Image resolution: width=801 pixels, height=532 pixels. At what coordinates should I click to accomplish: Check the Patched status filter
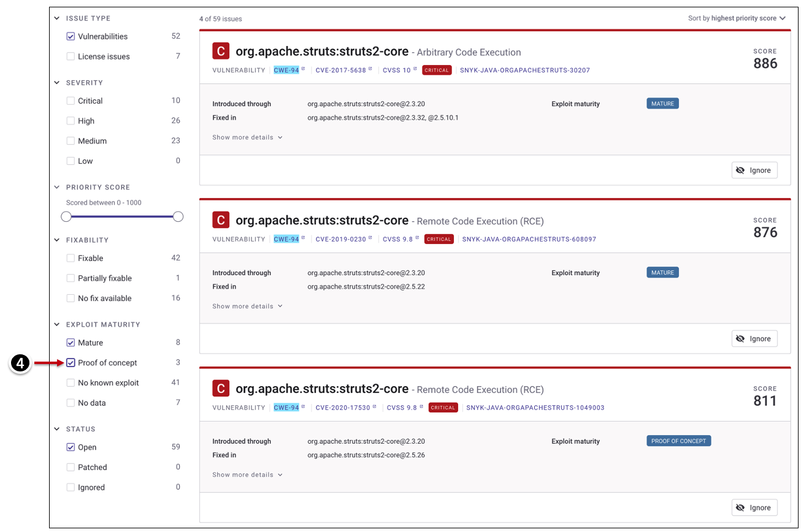(x=71, y=468)
